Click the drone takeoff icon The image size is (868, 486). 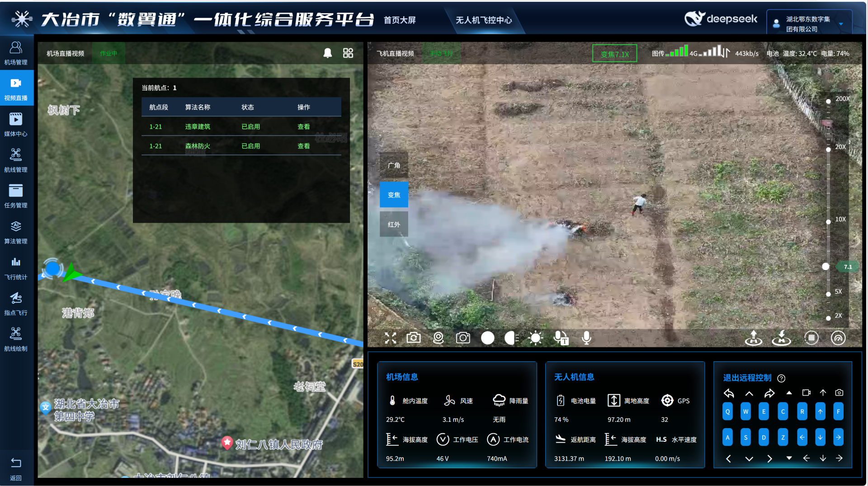pyautogui.click(x=754, y=338)
